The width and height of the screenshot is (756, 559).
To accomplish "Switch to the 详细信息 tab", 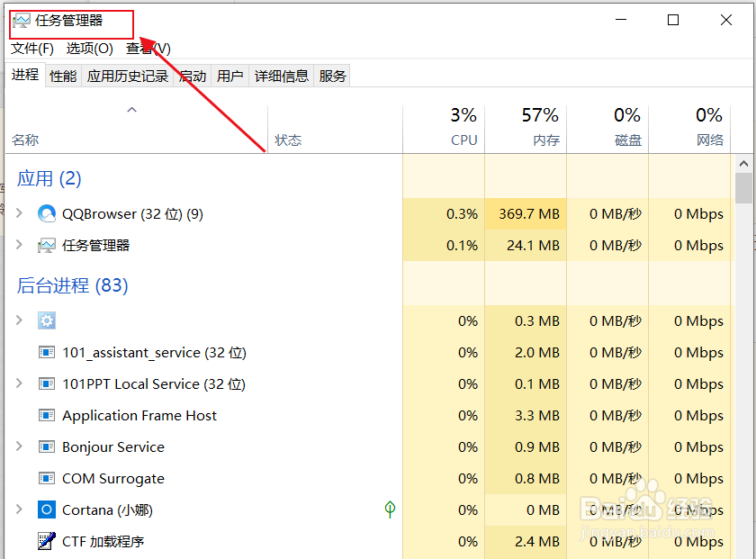I will [281, 77].
